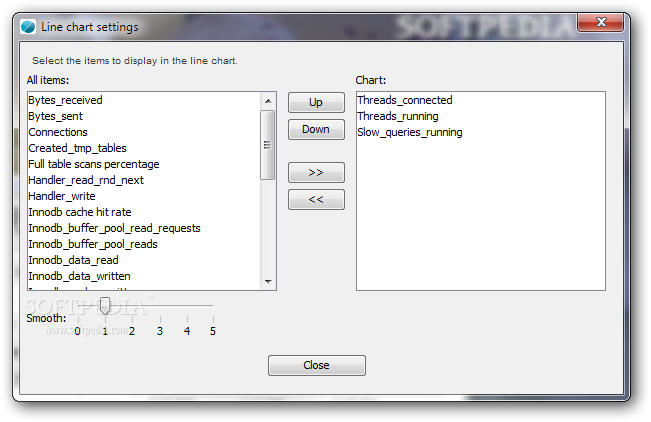The image size is (651, 422).
Task: Remove item from chart with << button
Action: click(316, 199)
